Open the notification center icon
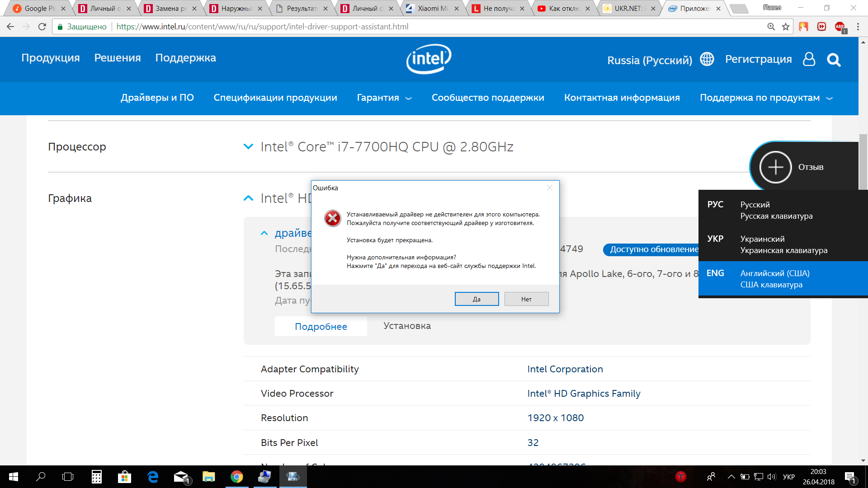This screenshot has height=488, width=868. (850, 477)
